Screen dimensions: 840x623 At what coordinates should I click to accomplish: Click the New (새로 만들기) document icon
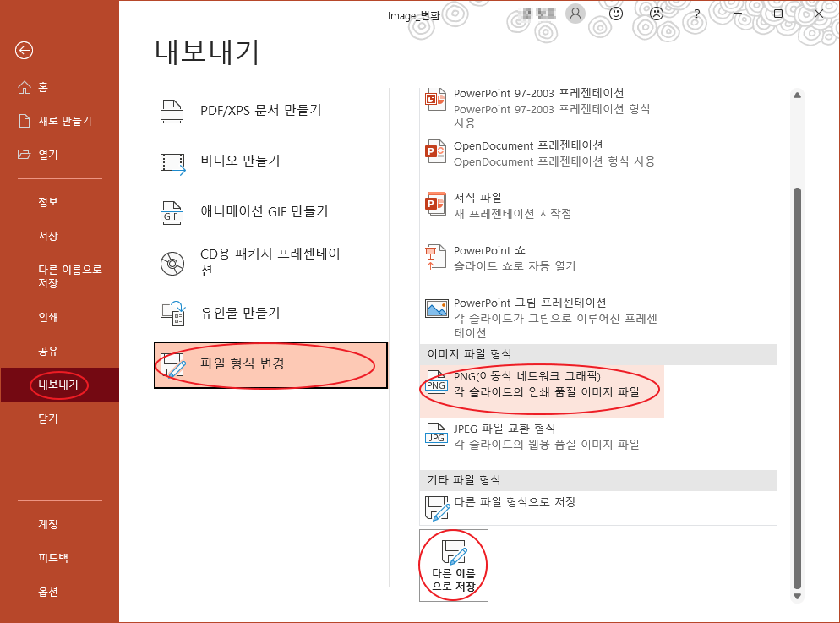point(25,121)
